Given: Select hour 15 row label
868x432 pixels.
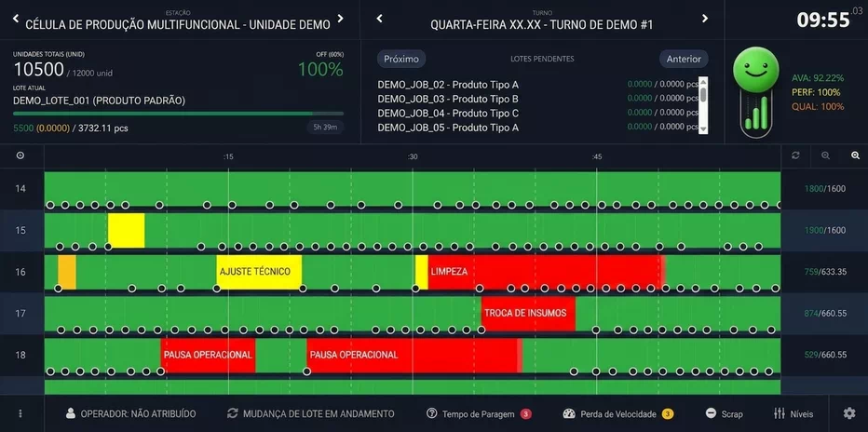Looking at the screenshot, I should click(20, 230).
